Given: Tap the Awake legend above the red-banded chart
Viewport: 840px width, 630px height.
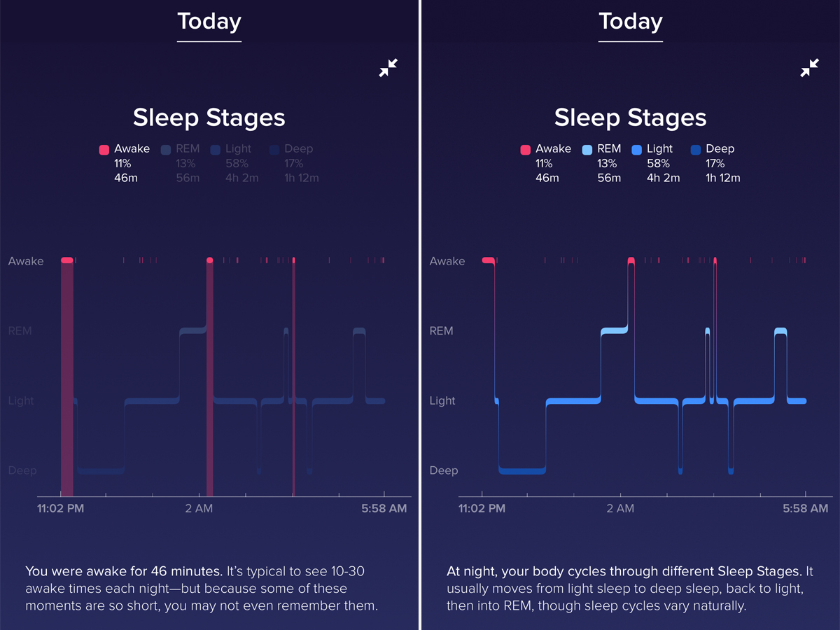Looking at the screenshot, I should (125, 149).
